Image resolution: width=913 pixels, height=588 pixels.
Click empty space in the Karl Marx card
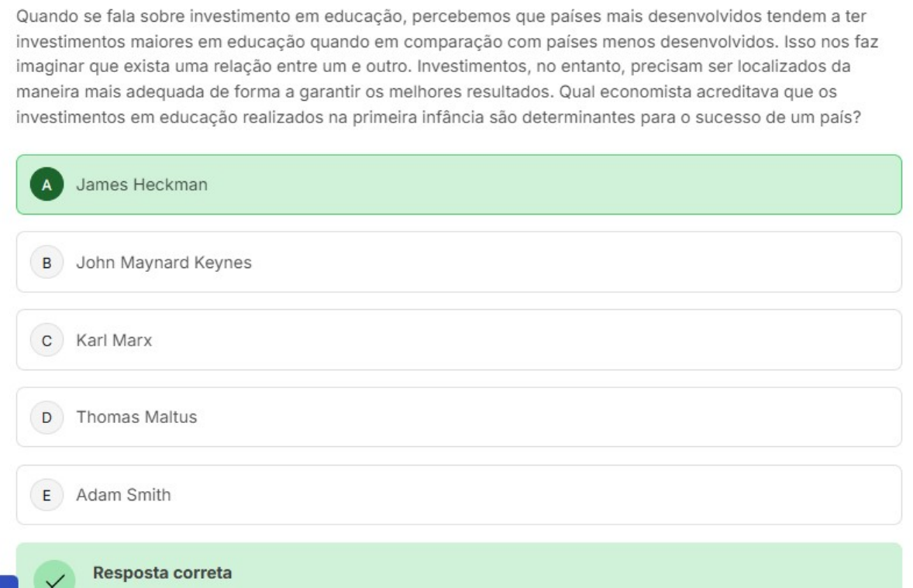(543, 340)
